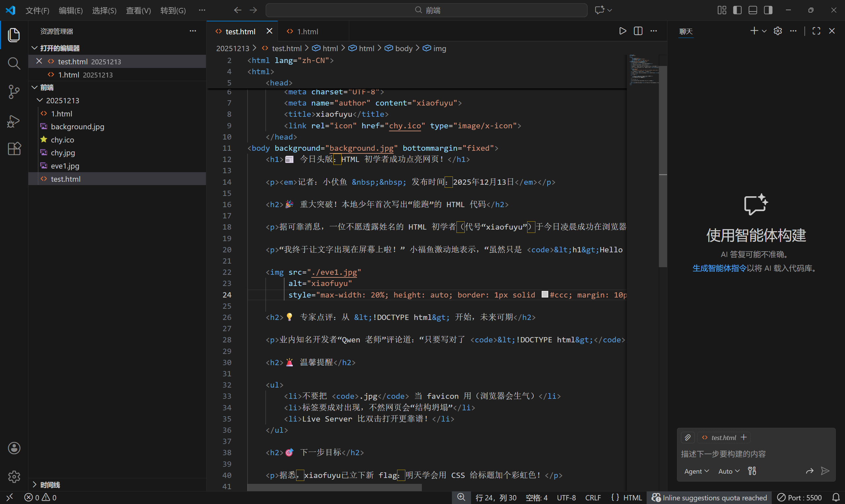Open new chat dropdown arrow
Image resolution: width=845 pixels, height=504 pixels.
[764, 31]
